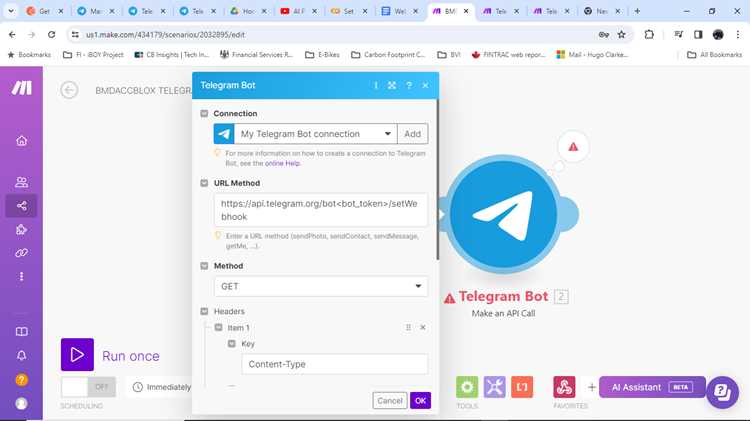Open the Telegram Bot dialog help icon

tap(409, 85)
